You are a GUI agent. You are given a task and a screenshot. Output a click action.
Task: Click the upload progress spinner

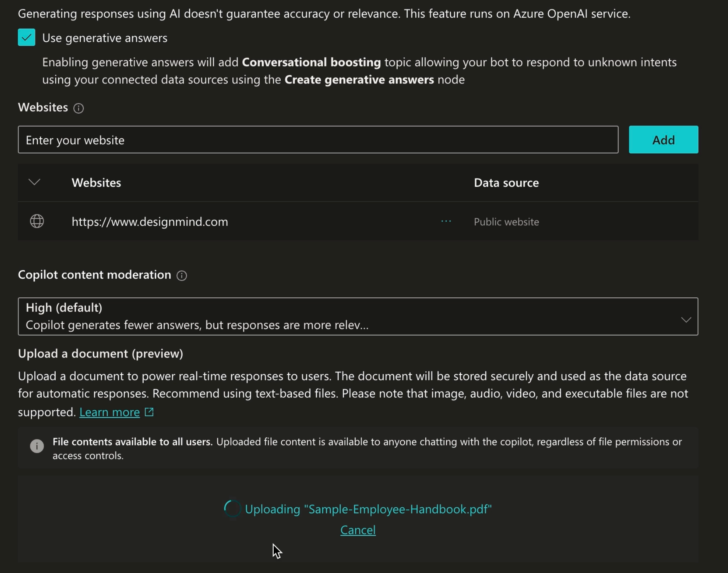232,509
